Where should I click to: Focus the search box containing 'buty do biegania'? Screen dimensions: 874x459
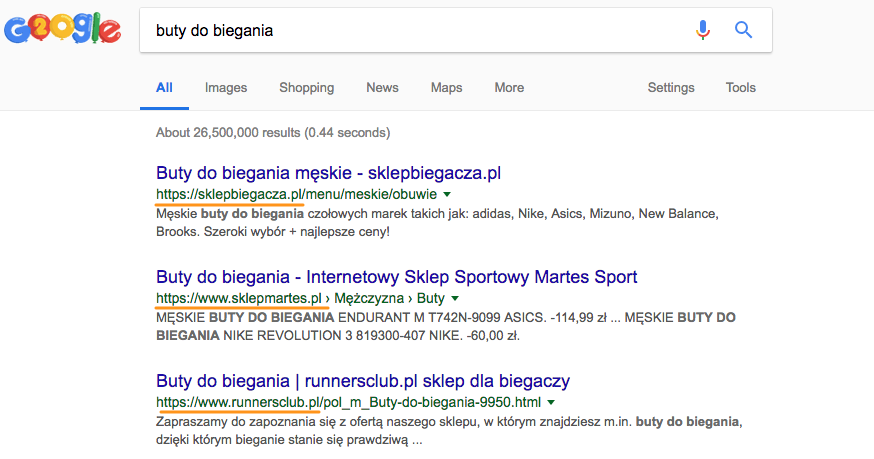pyautogui.click(x=455, y=30)
